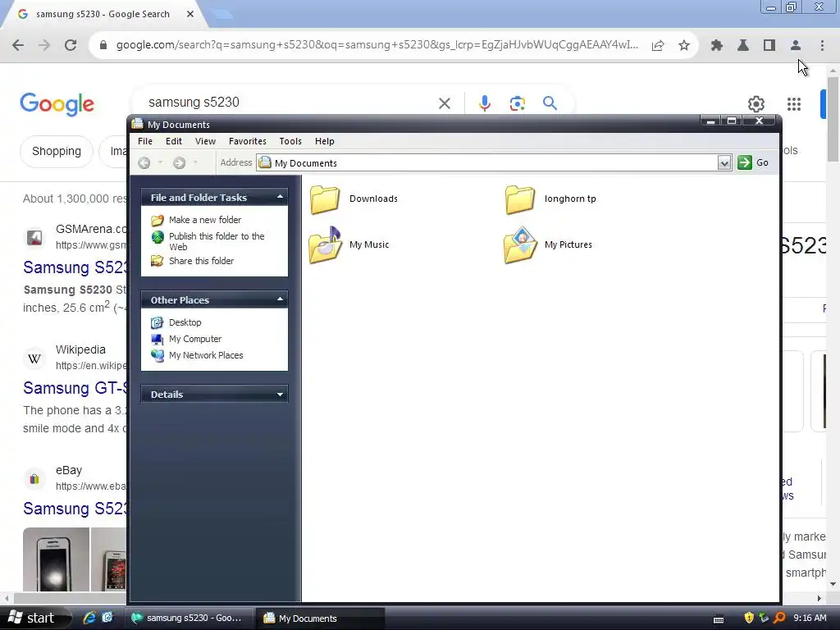Open the Help menu
This screenshot has width=840, height=630.
coord(325,141)
